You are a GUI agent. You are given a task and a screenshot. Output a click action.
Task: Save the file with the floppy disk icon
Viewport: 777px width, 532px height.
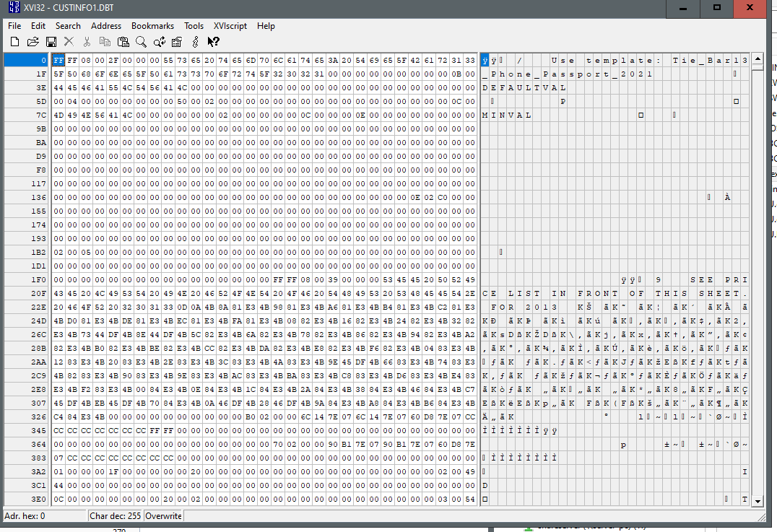tap(51, 43)
